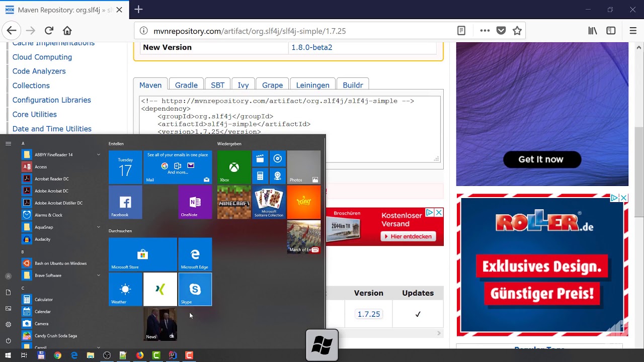
Task: Expand the AquaSnap folder in Start menu
Action: click(61, 227)
